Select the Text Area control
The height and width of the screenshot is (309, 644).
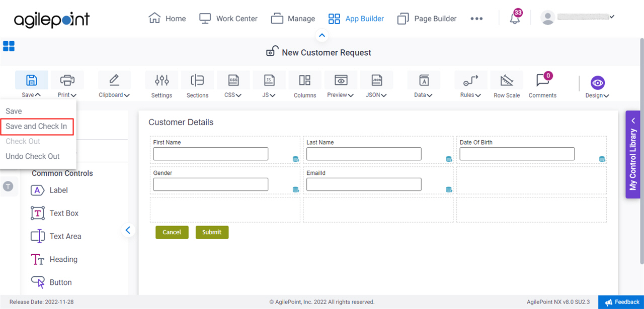click(56, 236)
